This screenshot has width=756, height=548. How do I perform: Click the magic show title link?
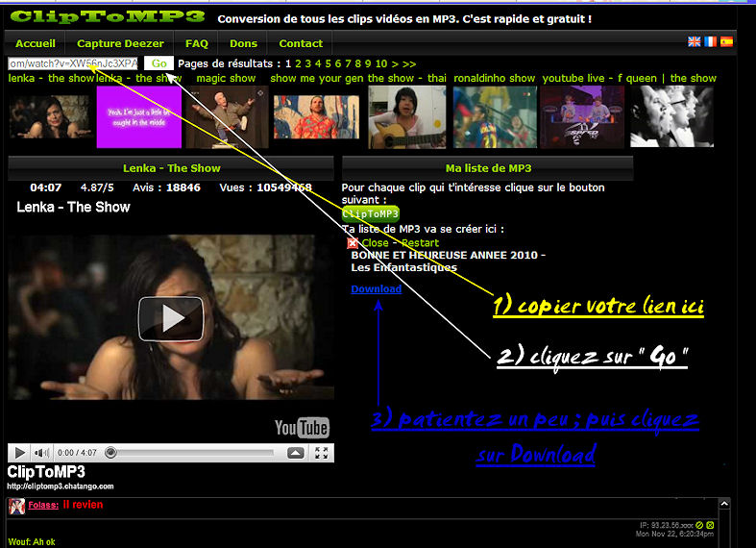point(226,78)
